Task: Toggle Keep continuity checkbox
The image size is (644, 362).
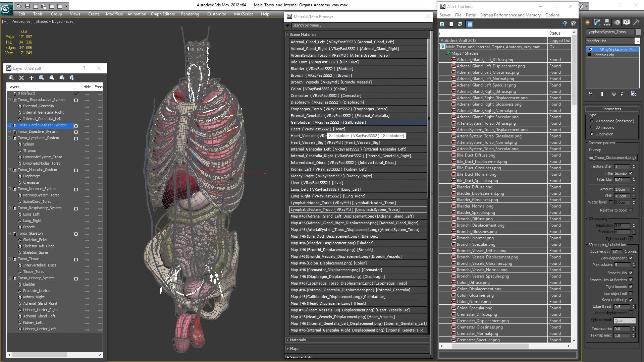Action: (x=631, y=300)
